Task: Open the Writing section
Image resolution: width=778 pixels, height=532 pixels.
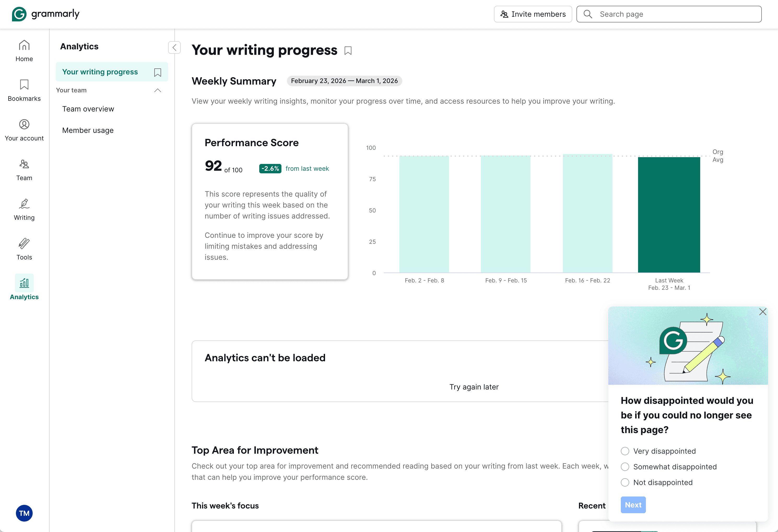Action: point(24,209)
